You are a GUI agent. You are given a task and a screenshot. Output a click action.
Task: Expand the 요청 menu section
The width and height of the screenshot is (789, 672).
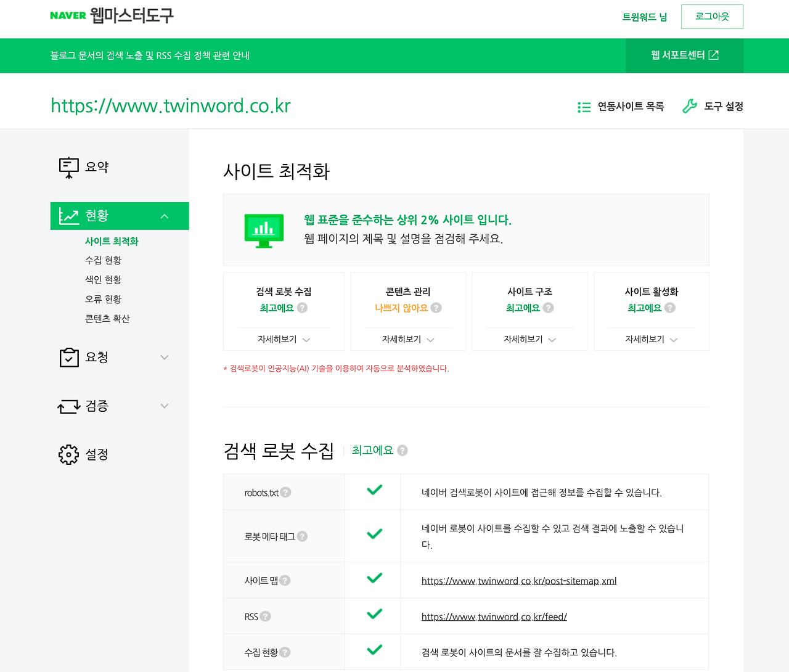[164, 357]
